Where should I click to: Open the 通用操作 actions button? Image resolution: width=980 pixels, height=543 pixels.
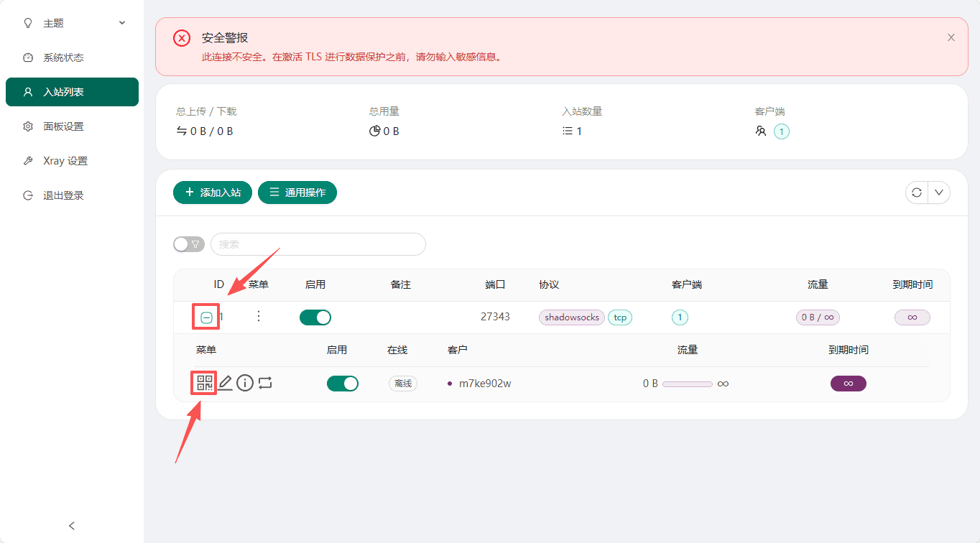click(x=297, y=192)
